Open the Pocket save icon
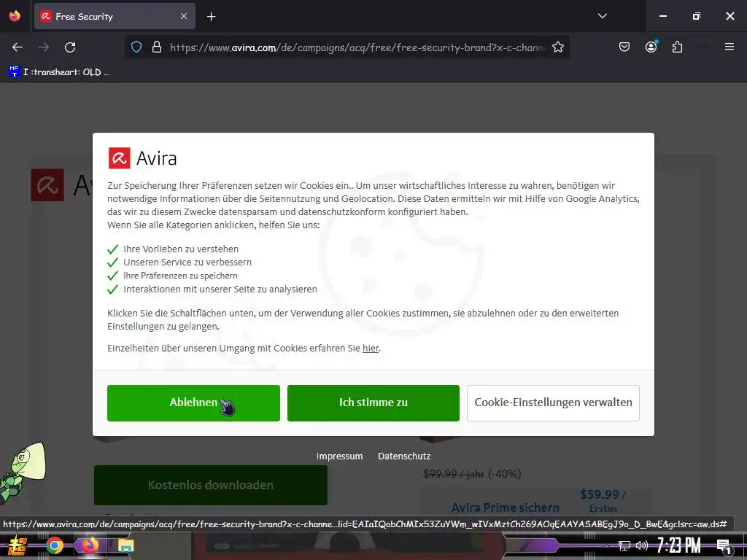 pyautogui.click(x=624, y=47)
